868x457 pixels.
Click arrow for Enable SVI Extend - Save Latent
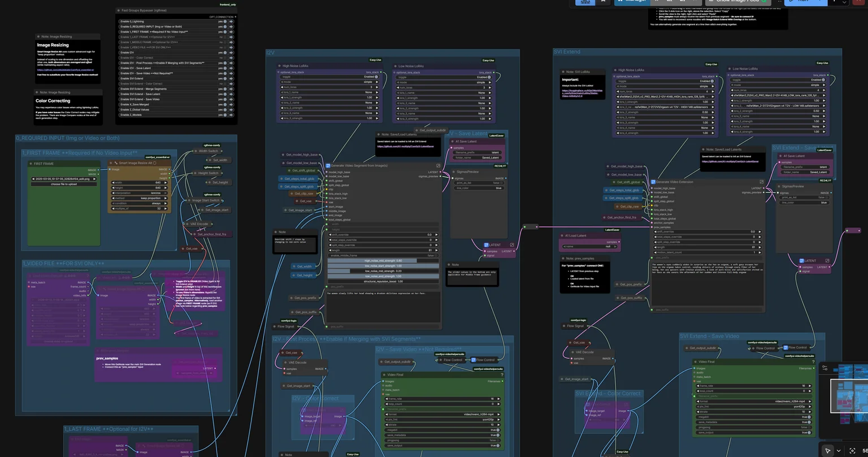click(x=231, y=94)
